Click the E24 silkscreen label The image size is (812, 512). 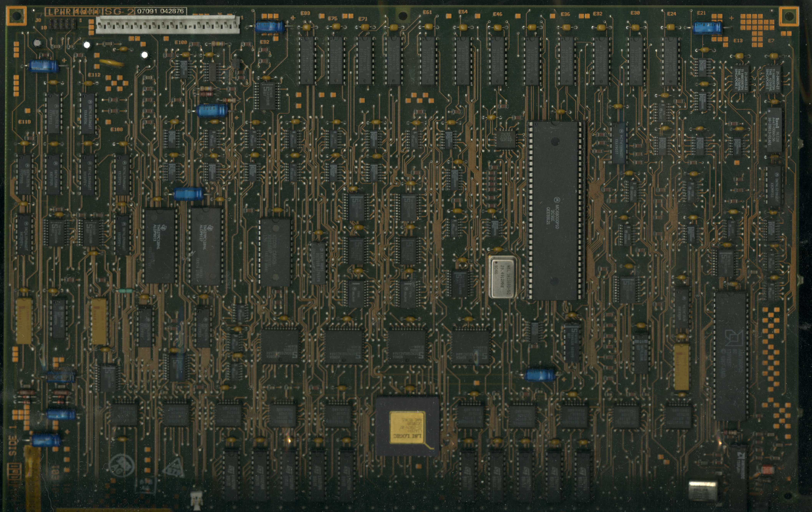671,14
